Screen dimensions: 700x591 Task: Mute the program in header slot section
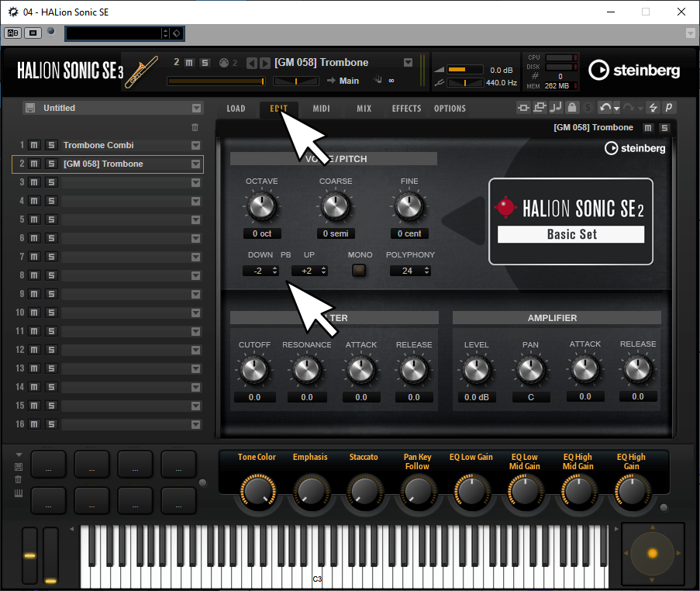click(x=189, y=63)
